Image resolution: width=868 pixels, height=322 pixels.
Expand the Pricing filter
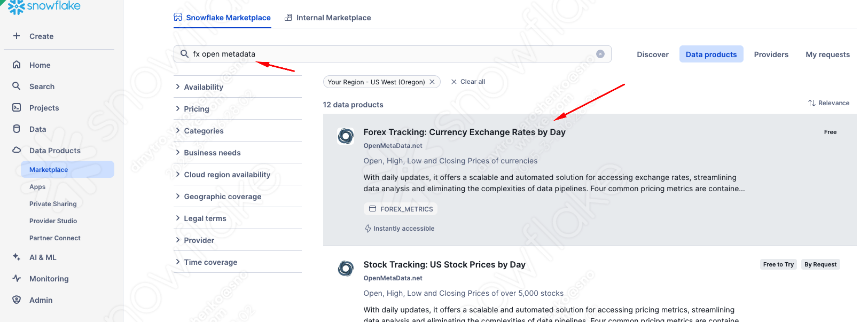(x=197, y=109)
